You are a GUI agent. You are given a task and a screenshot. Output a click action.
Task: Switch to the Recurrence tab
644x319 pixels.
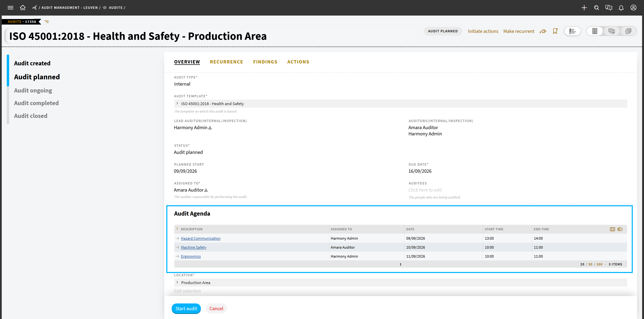226,62
